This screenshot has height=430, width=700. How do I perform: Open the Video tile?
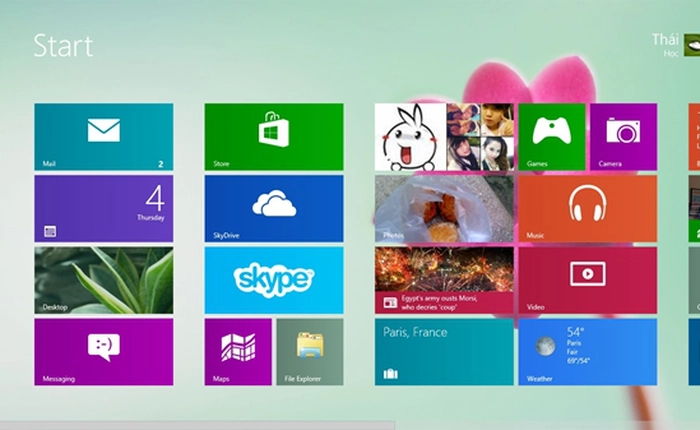coord(588,280)
